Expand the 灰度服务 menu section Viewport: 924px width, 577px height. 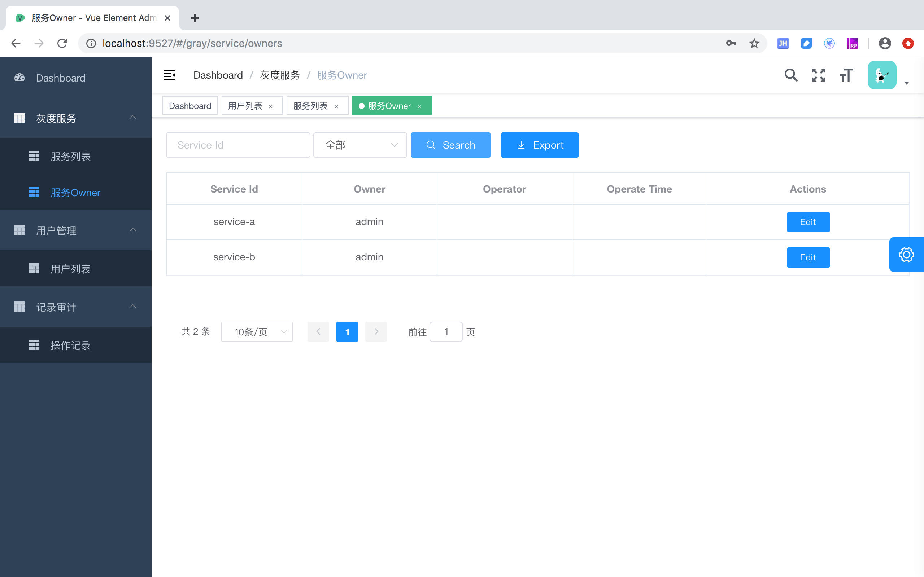pyautogui.click(x=75, y=118)
